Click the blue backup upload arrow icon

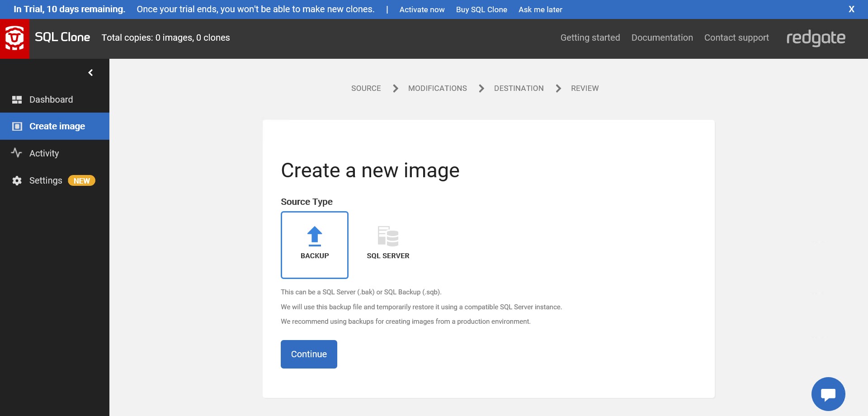[315, 236]
